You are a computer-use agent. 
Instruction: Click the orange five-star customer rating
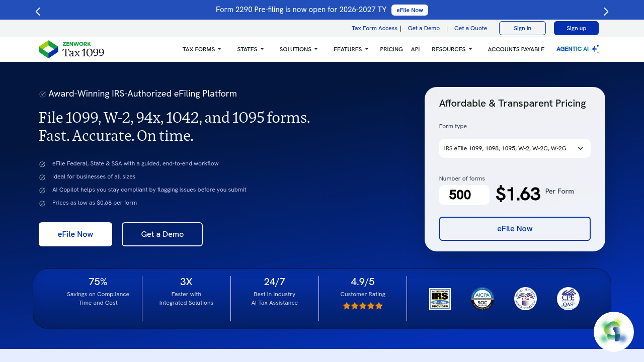click(x=363, y=306)
